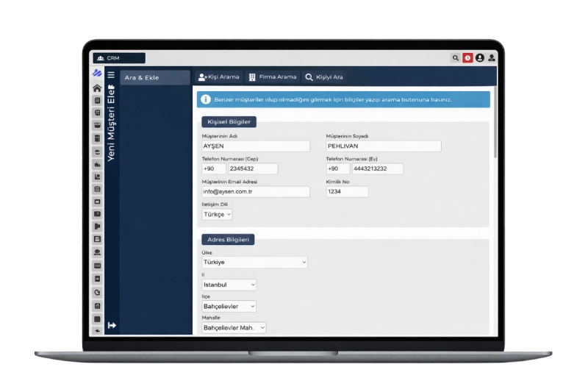Open the round user account icon
This screenshot has height=392, width=588.
(480, 58)
